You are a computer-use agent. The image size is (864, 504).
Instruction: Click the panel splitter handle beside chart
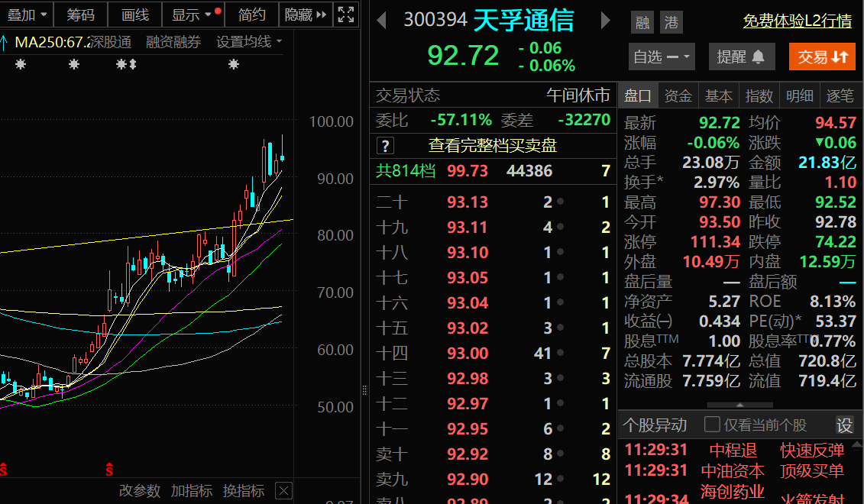365,390
